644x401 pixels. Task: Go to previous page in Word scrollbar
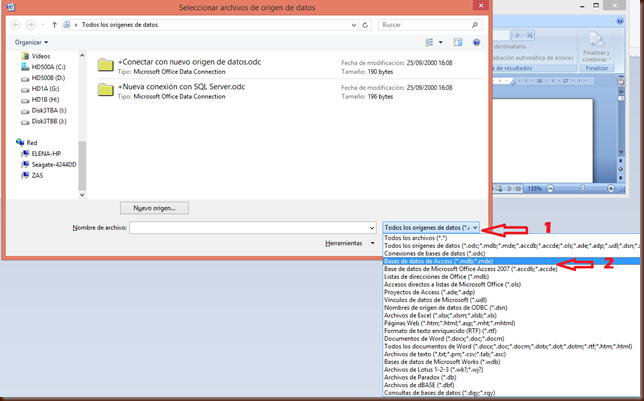[621, 161]
